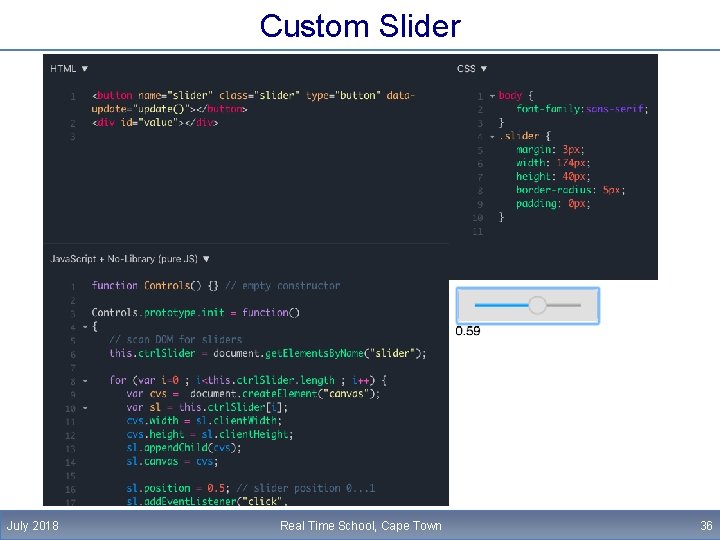The width and height of the screenshot is (720, 540).
Task: Click 'Real Time School, Cape Town' footer text
Action: pyautogui.click(x=360, y=526)
